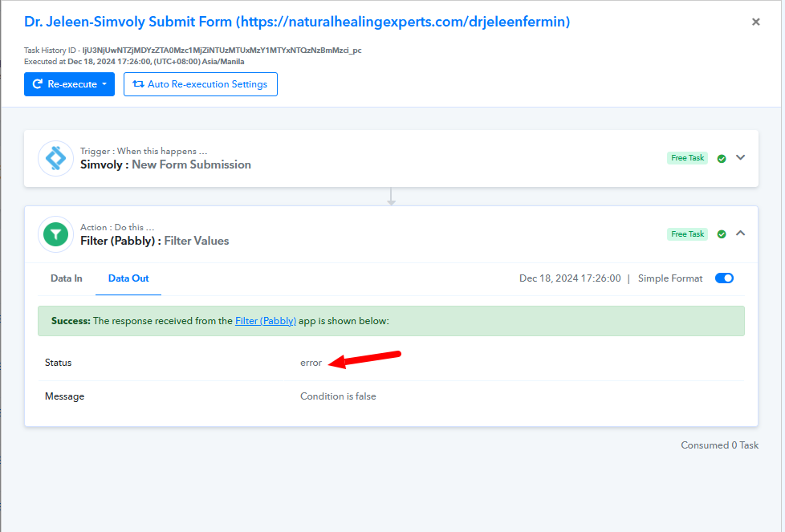Screen dimensions: 785x532
Task: Click the 'Condition is false' message value
Action: (x=338, y=396)
